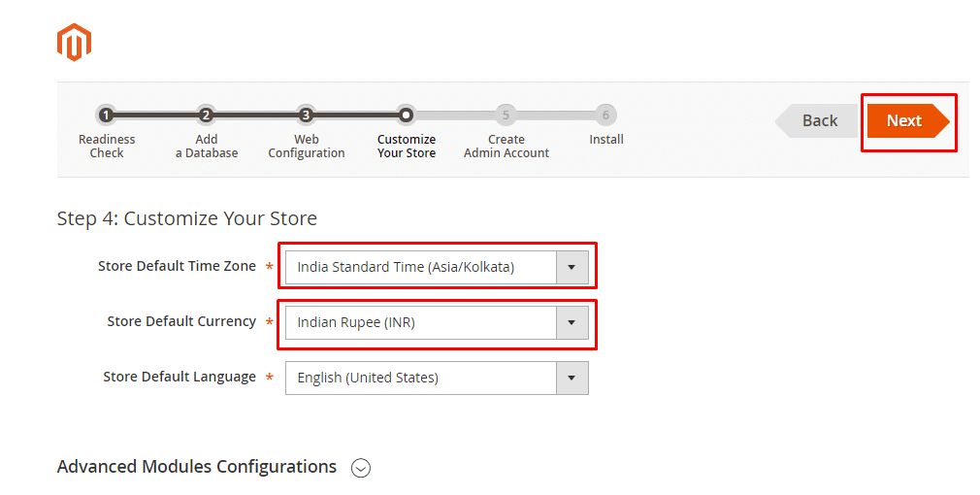Select the Customize Your Store step label
This screenshot has height=495, width=980.
tap(407, 147)
